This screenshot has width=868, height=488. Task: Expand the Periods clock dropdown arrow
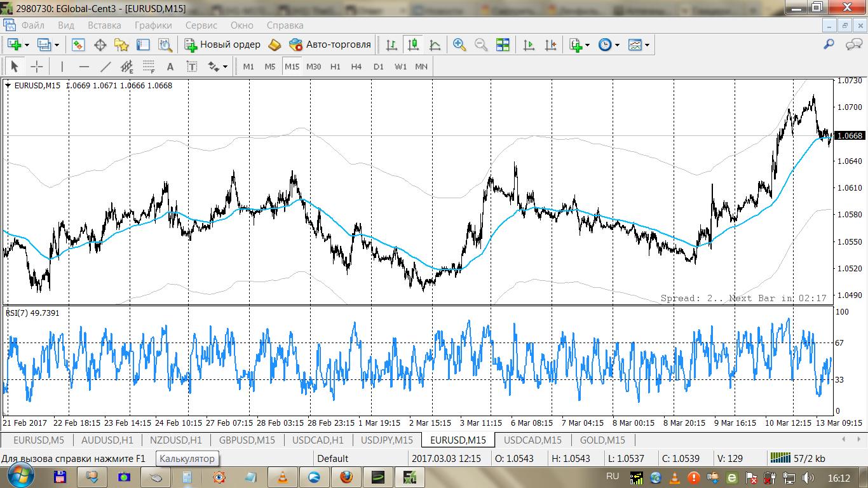(x=617, y=45)
